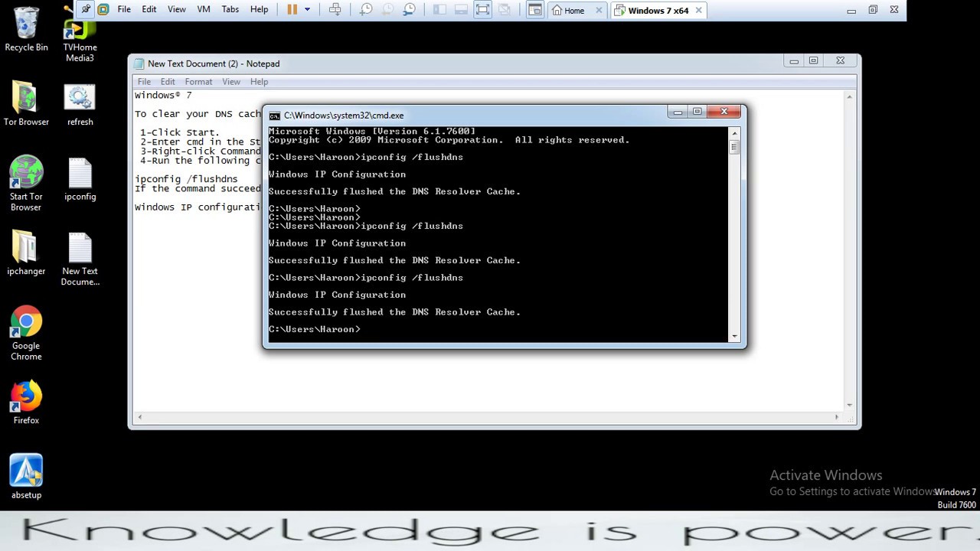Select the Firefox desktop shortcut

click(26, 403)
